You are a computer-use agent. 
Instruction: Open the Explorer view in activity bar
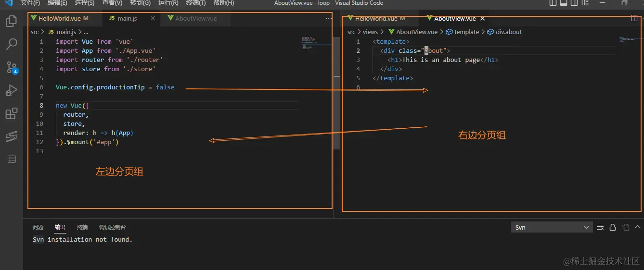point(11,21)
